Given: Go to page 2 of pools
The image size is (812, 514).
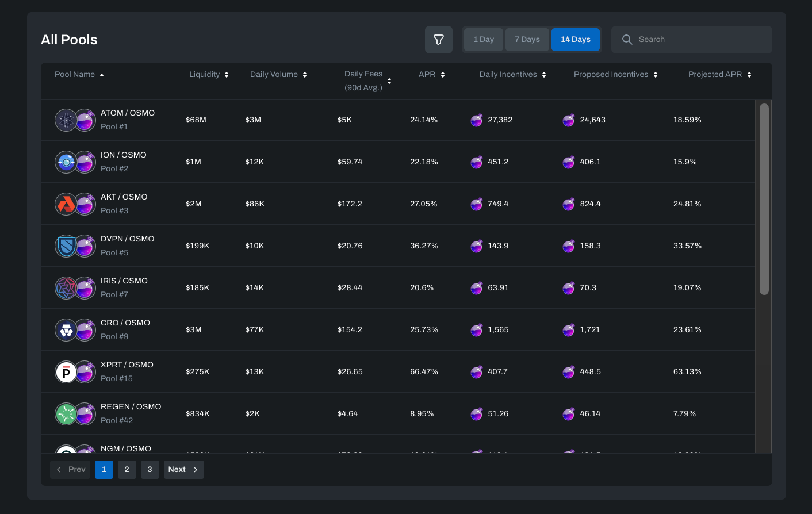Looking at the screenshot, I should (127, 470).
